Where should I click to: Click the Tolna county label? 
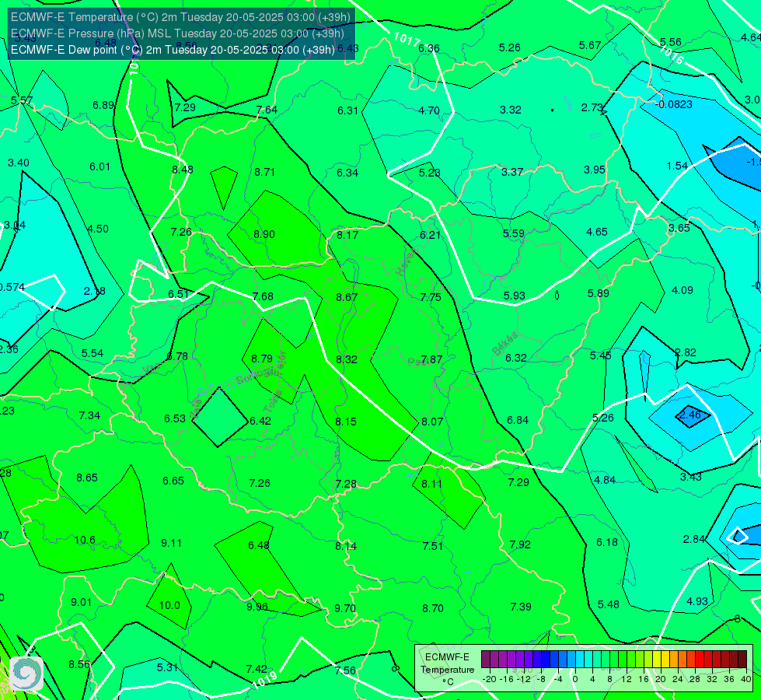273,401
